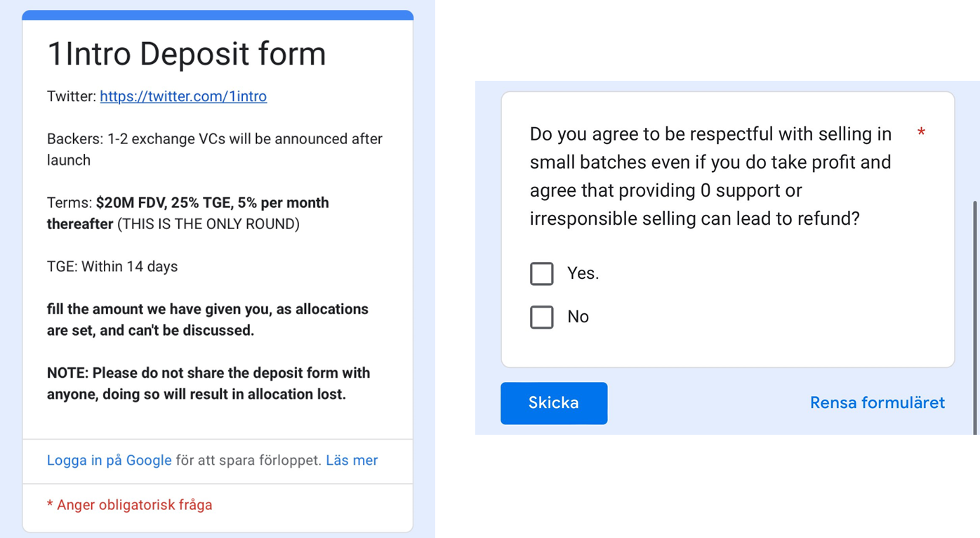Click the 'TGE: Within 14 days' line
Viewport: 980px width, 538px height.
click(x=112, y=266)
